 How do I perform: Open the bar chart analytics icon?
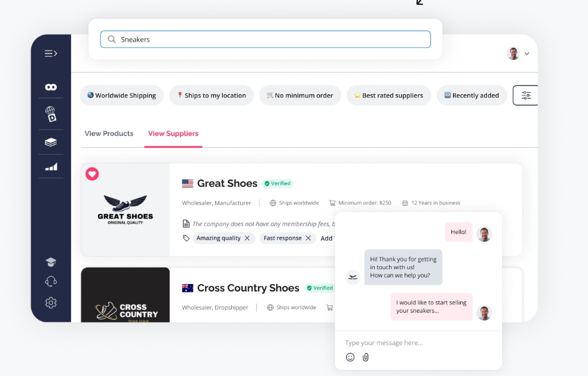coord(51,167)
